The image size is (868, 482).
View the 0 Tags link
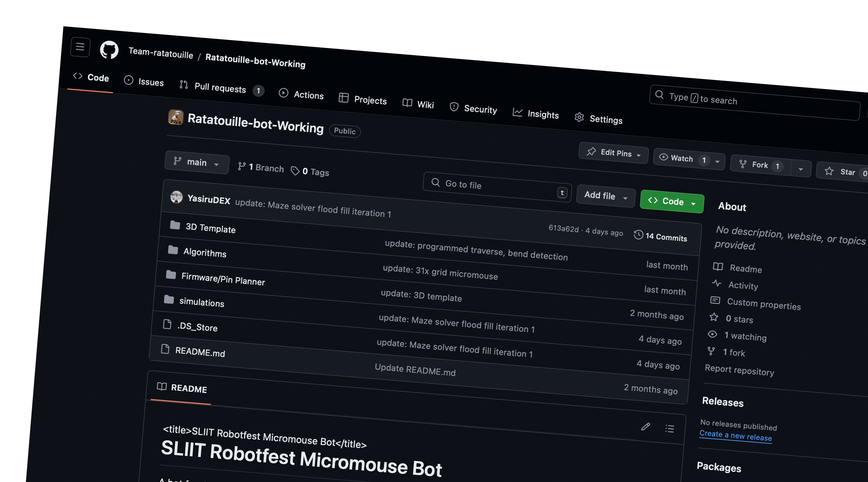[x=310, y=171]
